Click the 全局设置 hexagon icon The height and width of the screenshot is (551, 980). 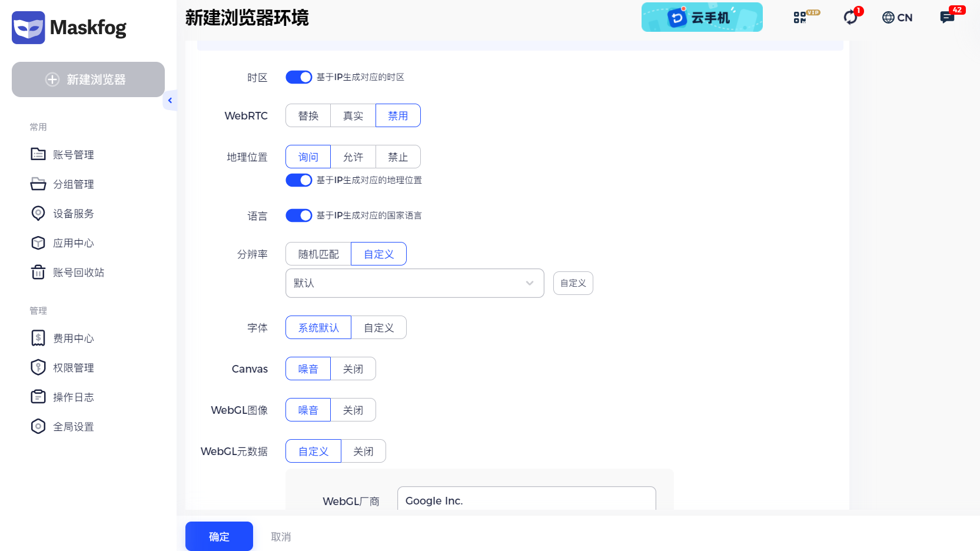38,426
